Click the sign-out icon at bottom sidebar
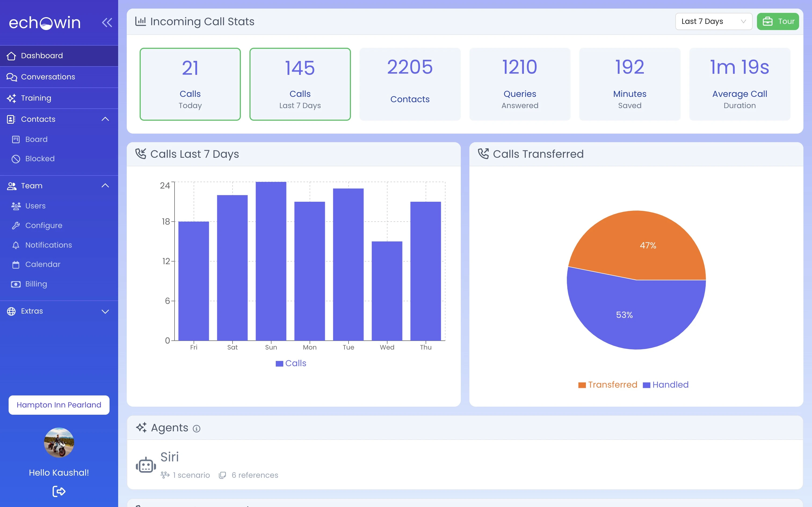 tap(59, 491)
